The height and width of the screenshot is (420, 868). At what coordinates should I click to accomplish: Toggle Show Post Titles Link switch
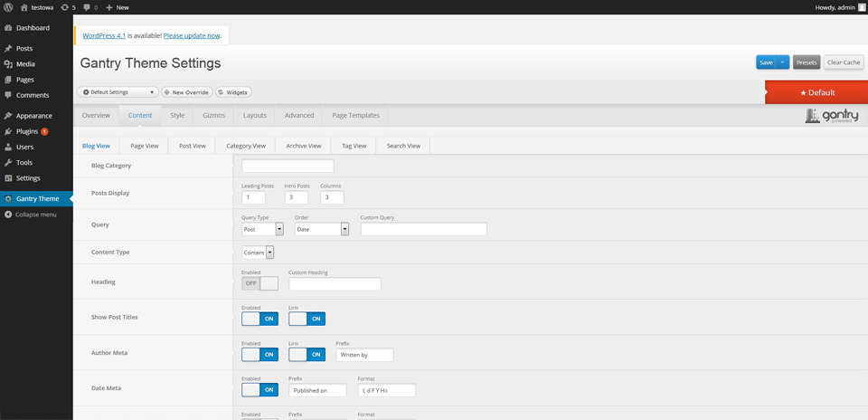tap(307, 319)
